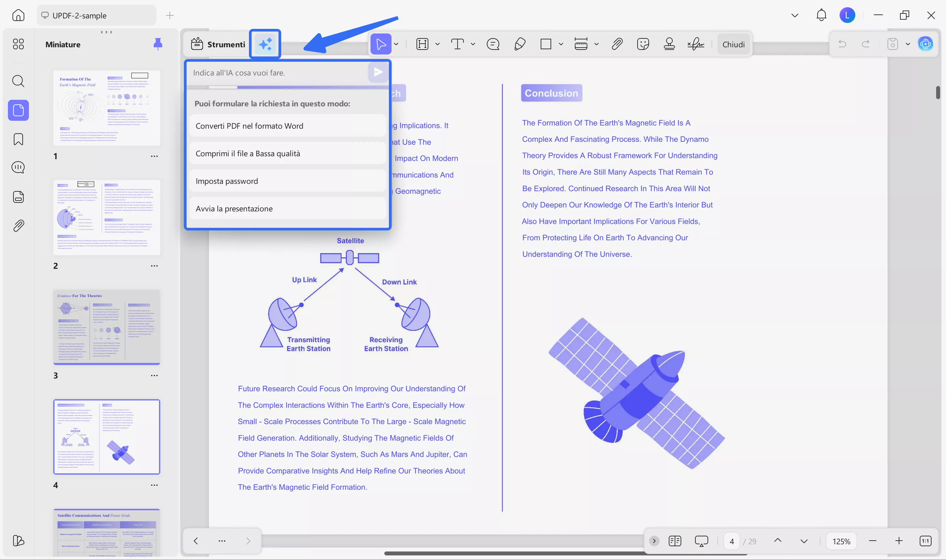Toggle the thumbnails panel sidebar button

coord(18,110)
